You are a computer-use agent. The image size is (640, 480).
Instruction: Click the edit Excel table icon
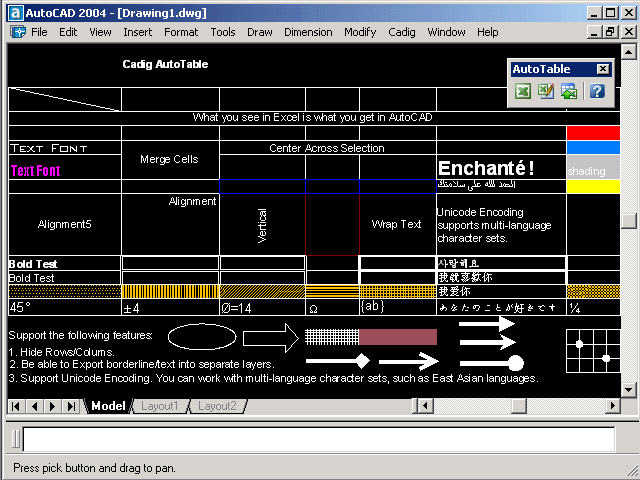(x=546, y=91)
